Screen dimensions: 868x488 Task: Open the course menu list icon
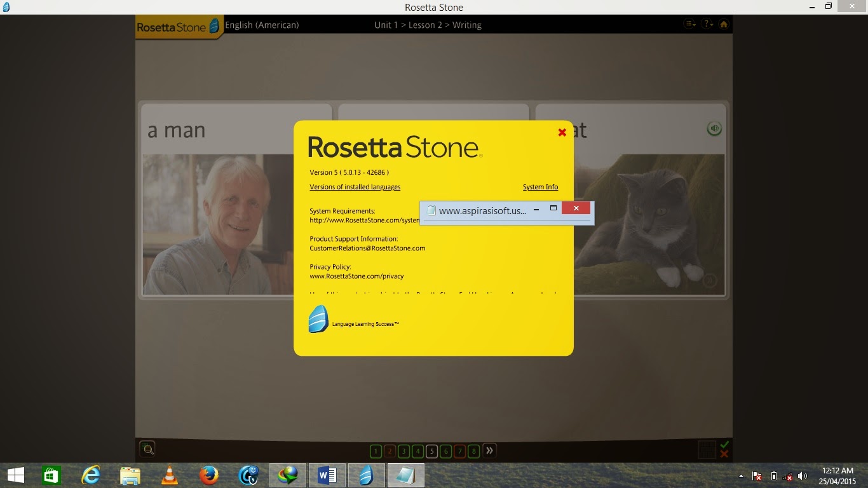pyautogui.click(x=688, y=24)
